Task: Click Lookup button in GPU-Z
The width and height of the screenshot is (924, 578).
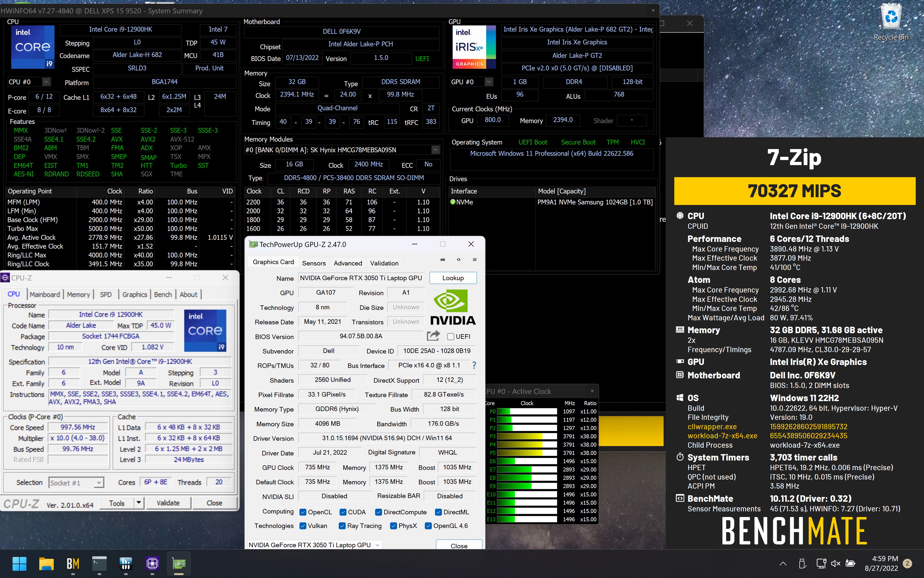Action: click(x=453, y=278)
